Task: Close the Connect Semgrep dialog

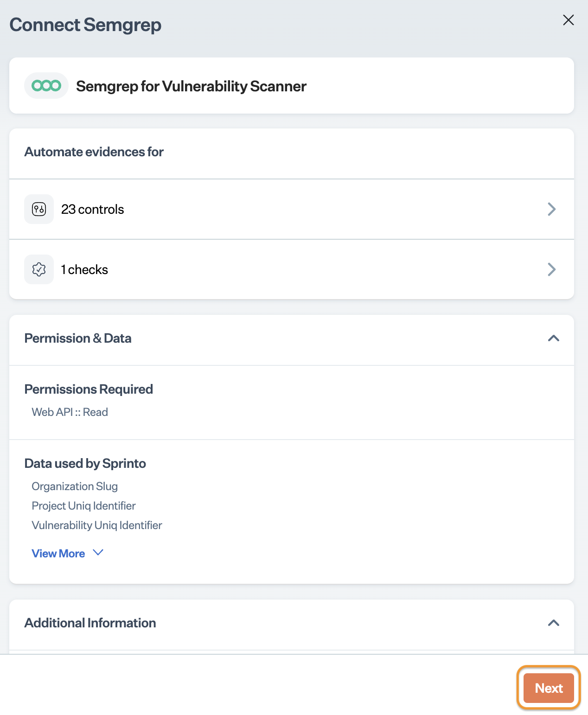Action: point(568,20)
